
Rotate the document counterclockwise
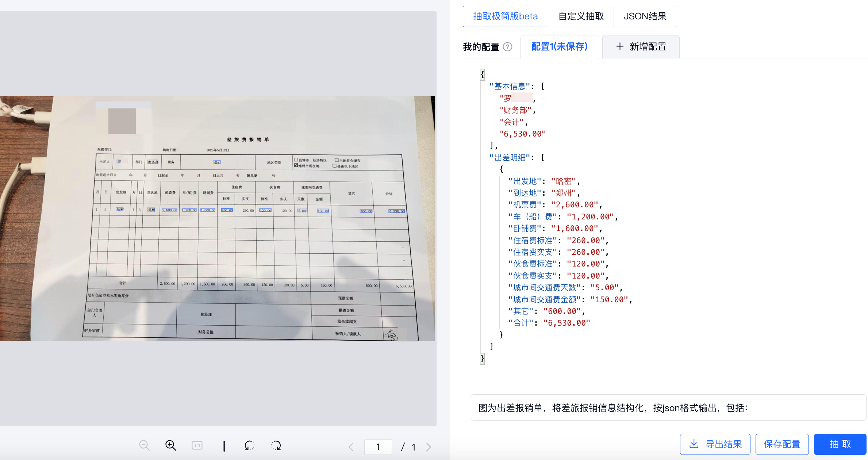[249, 445]
